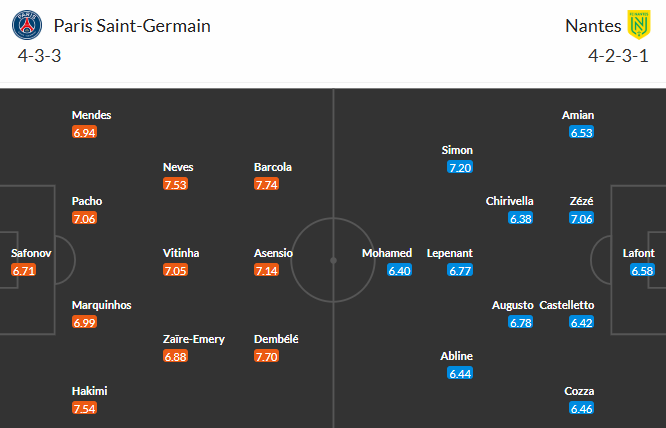Open Marquinhos player details
This screenshot has height=428, width=666.
101,305
